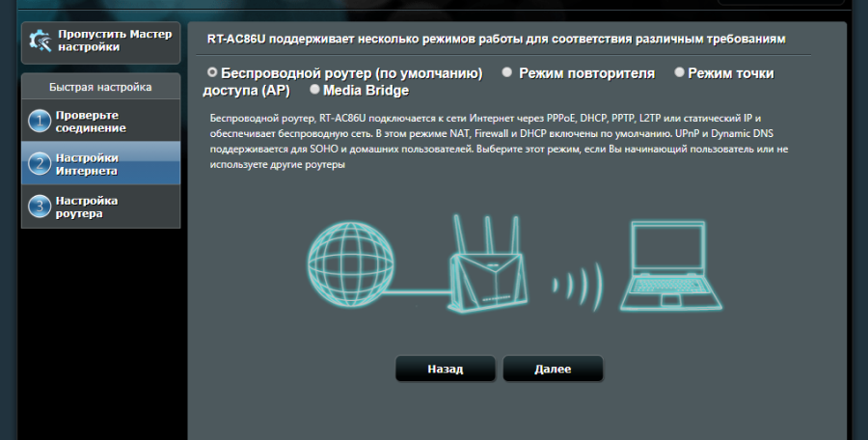This screenshot has height=440, width=868.
Task: Select Media Bridge radio button
Action: click(x=314, y=89)
